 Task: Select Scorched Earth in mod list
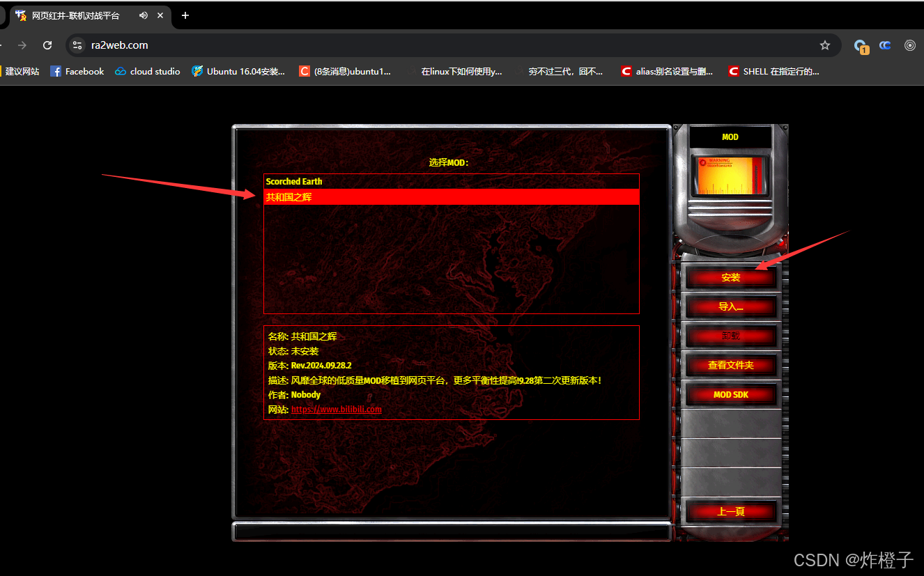click(451, 182)
